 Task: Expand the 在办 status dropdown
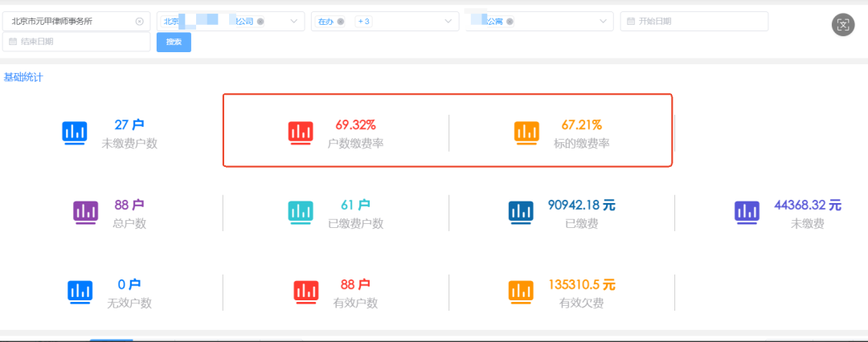[448, 22]
